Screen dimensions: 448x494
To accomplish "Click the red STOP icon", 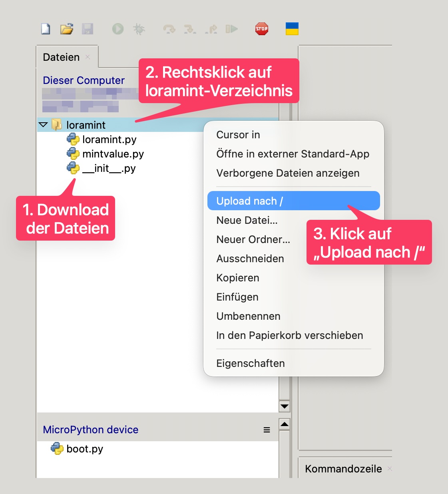I will pos(262,29).
